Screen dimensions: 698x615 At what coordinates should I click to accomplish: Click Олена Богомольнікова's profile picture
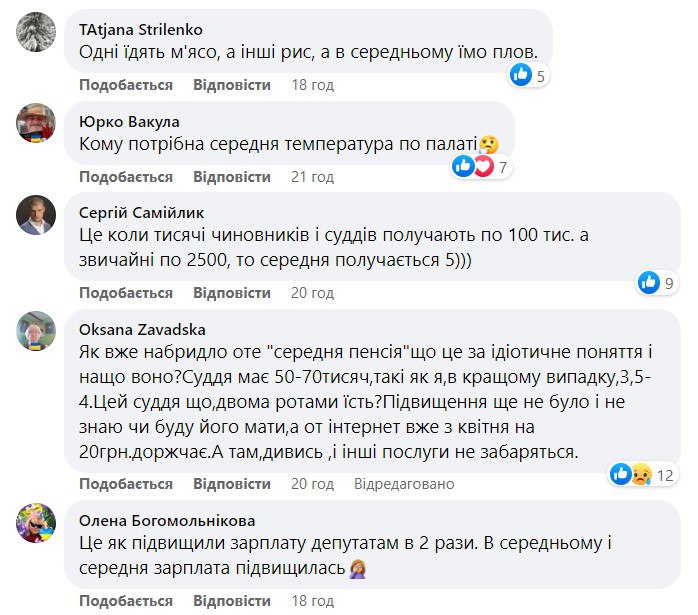pyautogui.click(x=37, y=522)
